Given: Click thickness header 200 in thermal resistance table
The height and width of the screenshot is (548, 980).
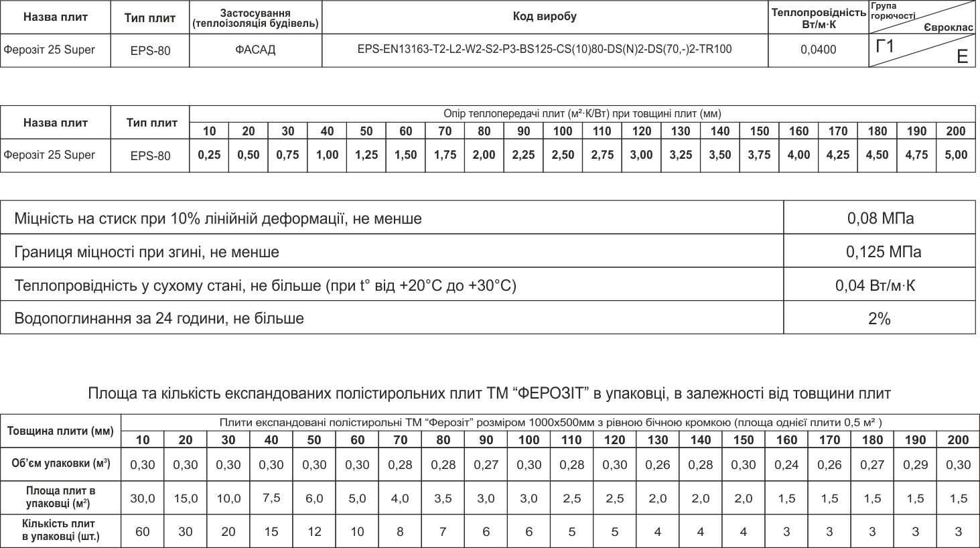Looking at the screenshot, I should [x=956, y=131].
